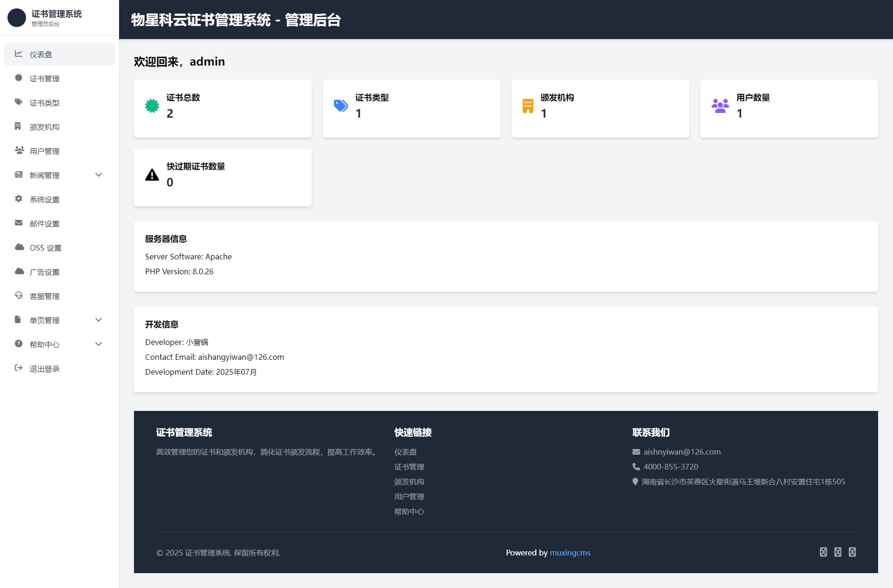Viewport: 893px width, 588px height.
Task: Click the question mark icon beside 帮助中心
Action: pyautogui.click(x=19, y=344)
